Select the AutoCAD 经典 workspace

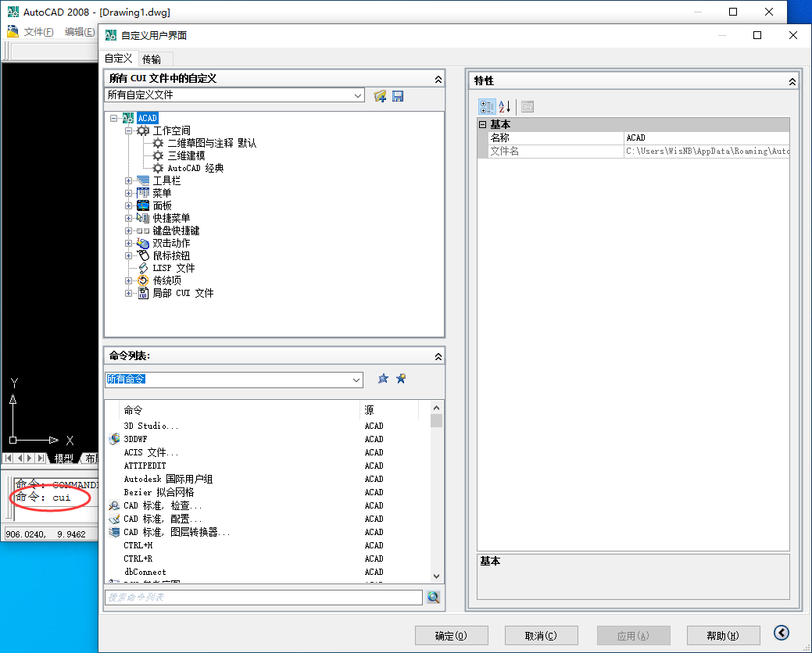pos(195,168)
